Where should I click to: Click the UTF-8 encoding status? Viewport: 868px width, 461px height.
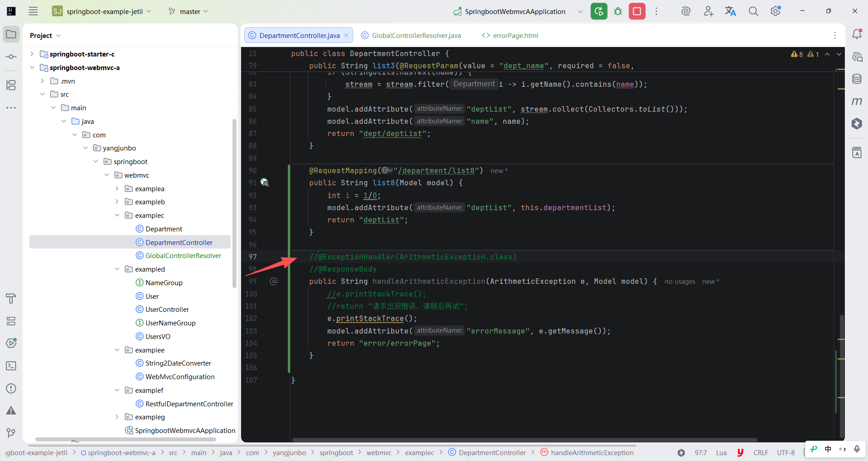click(x=786, y=452)
